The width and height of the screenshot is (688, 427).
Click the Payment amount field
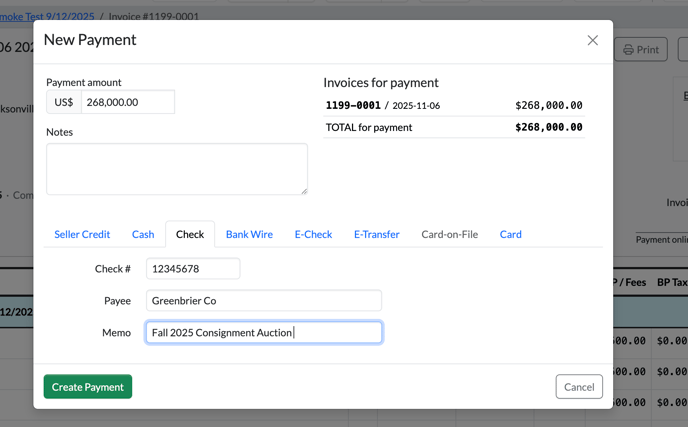coord(128,102)
